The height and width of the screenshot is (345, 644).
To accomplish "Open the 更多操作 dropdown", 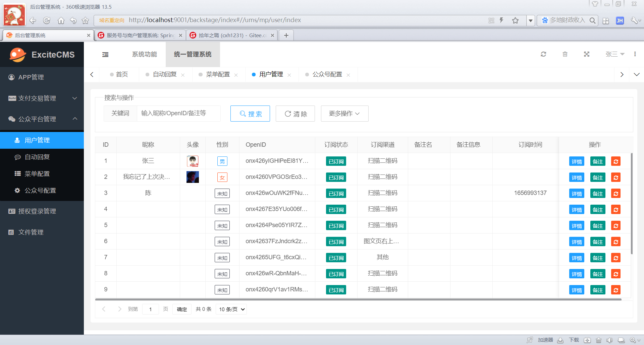I will (344, 114).
